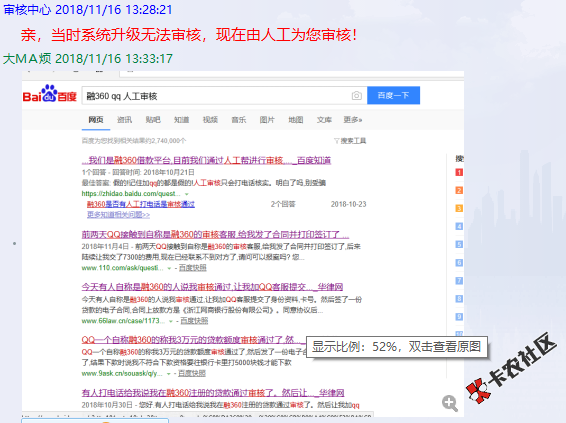Switch to the 音乐 tab

point(239,120)
